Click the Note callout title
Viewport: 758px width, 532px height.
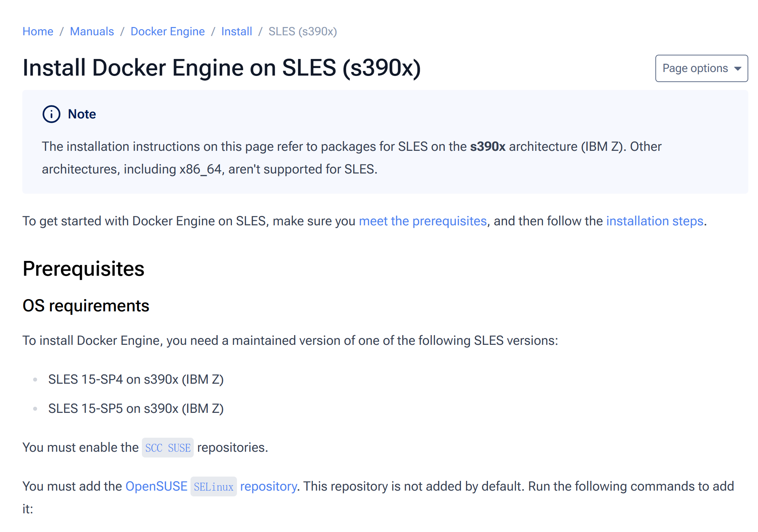[x=82, y=114]
